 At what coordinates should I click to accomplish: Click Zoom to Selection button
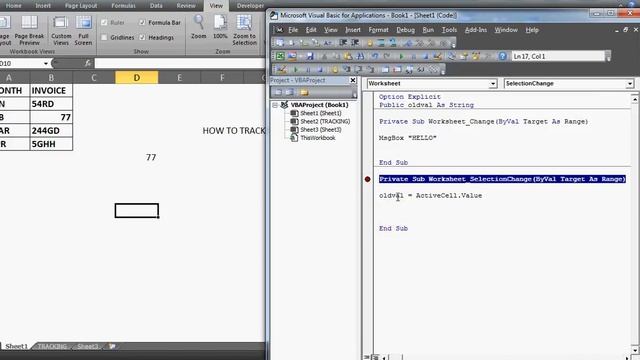[244, 31]
